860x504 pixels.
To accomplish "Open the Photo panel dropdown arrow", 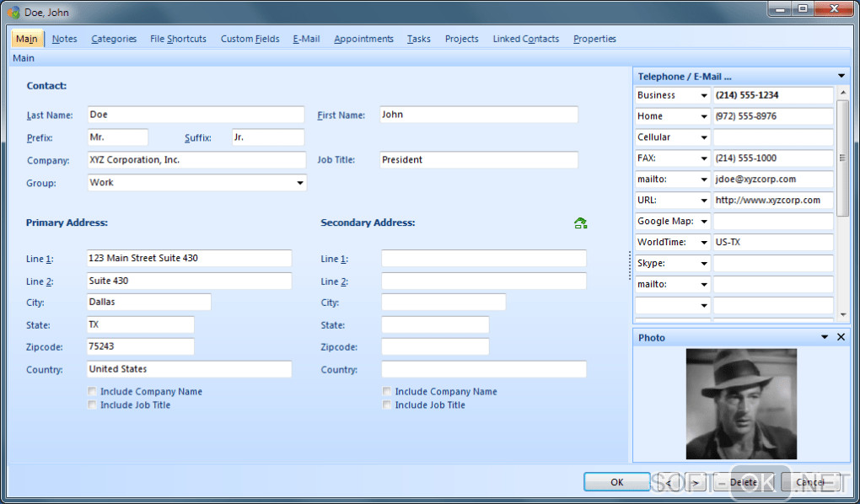I will [825, 337].
